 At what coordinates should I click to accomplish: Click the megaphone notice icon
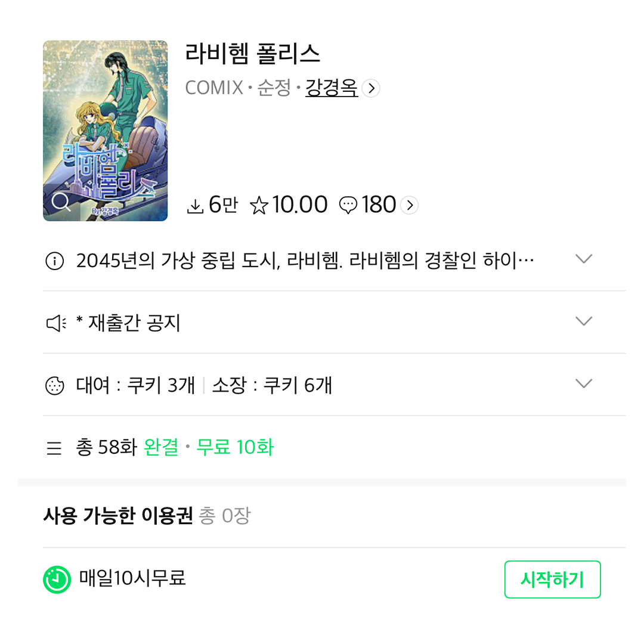coord(56,323)
